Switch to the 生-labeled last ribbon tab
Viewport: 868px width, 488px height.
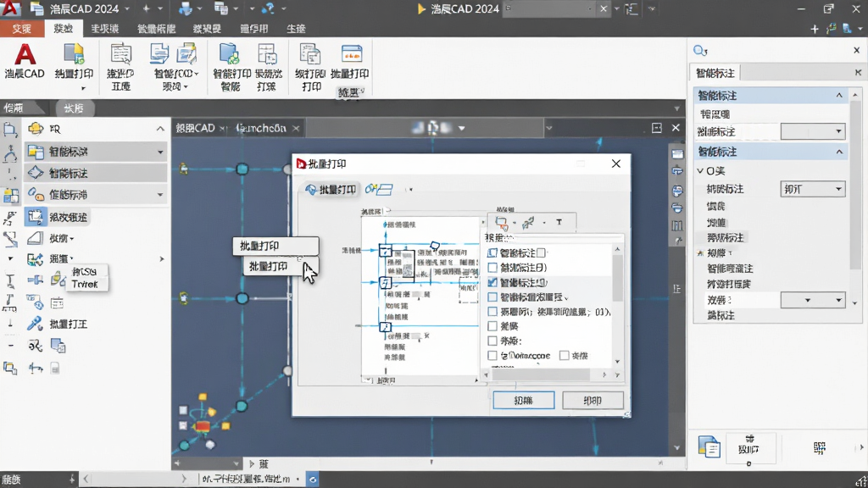(296, 29)
